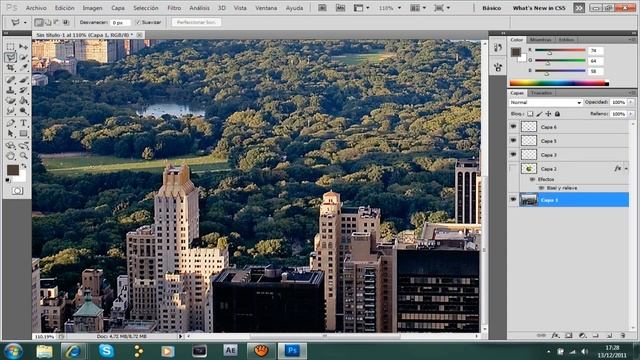This screenshot has height=360, width=640.
Task: Select the Clone Stamp tool
Action: pos(11,90)
